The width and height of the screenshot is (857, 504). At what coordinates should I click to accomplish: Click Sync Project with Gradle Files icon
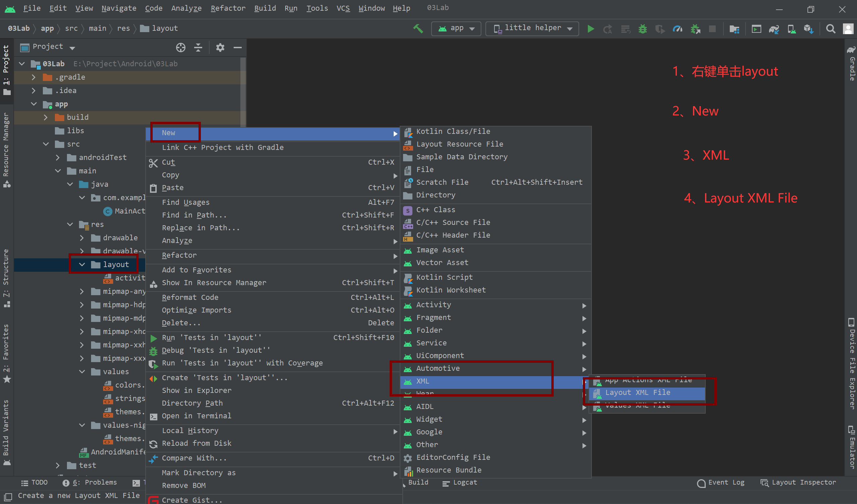774,29
